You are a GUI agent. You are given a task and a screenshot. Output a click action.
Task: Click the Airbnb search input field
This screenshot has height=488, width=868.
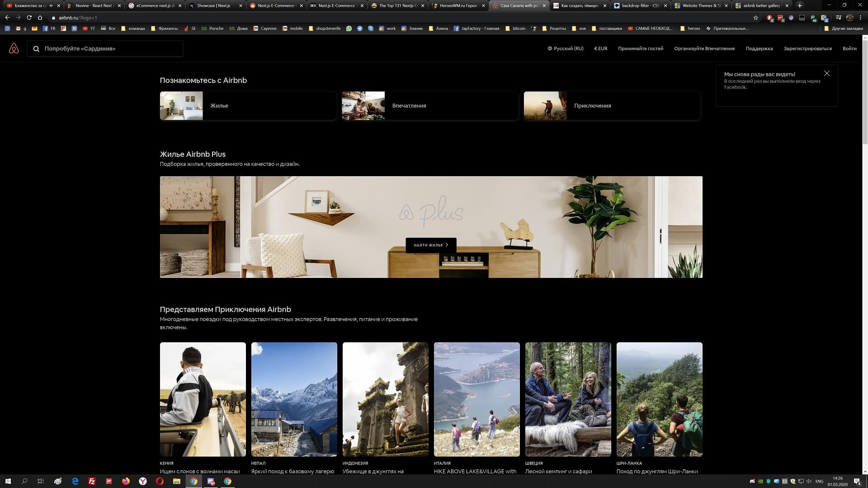[105, 48]
